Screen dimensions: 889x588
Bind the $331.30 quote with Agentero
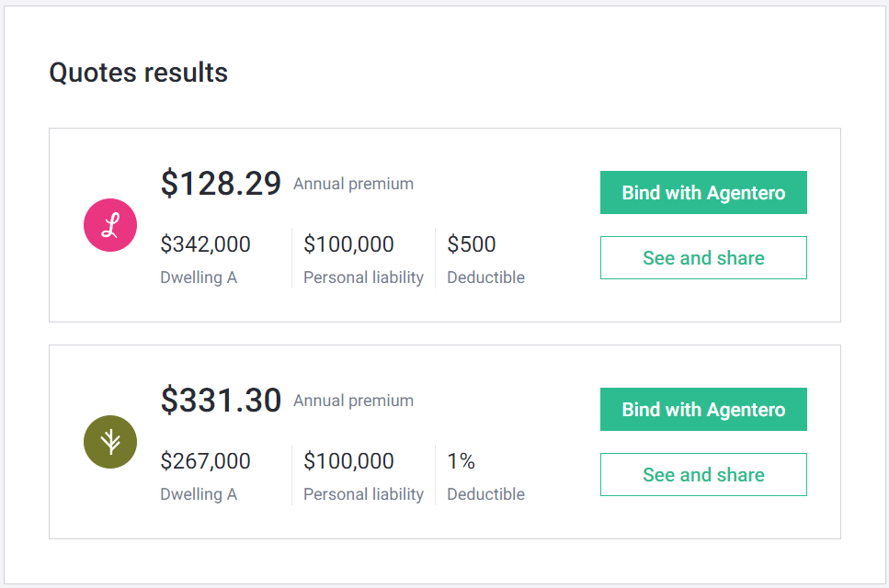[x=703, y=410]
